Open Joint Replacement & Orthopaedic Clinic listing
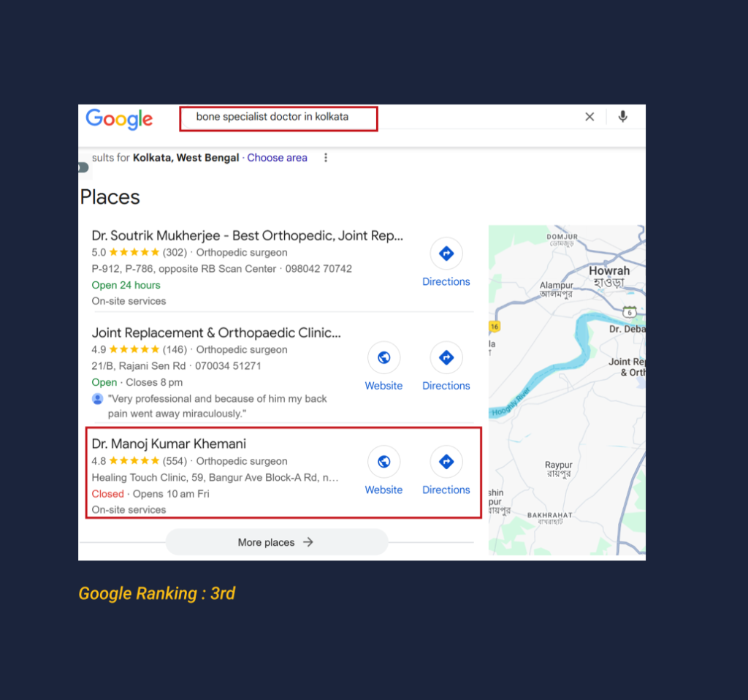 (x=216, y=332)
